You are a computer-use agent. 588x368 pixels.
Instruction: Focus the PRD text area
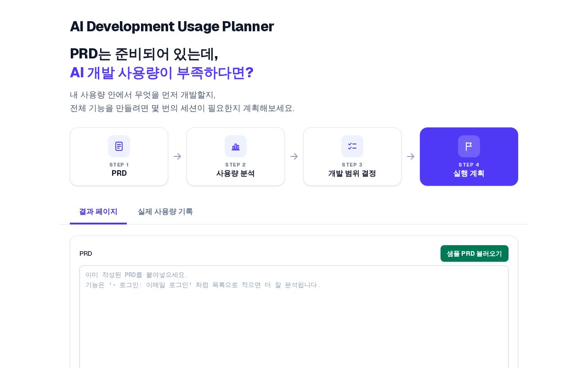point(294,317)
